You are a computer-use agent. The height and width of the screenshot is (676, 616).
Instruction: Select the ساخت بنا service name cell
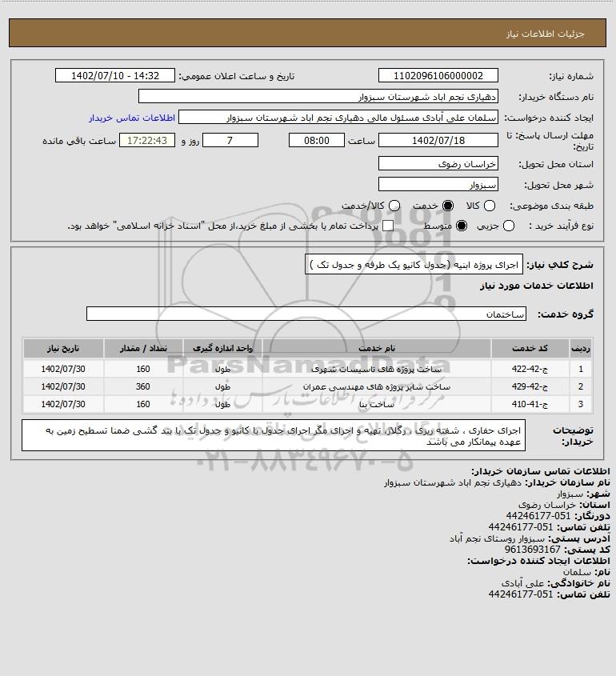point(376,404)
